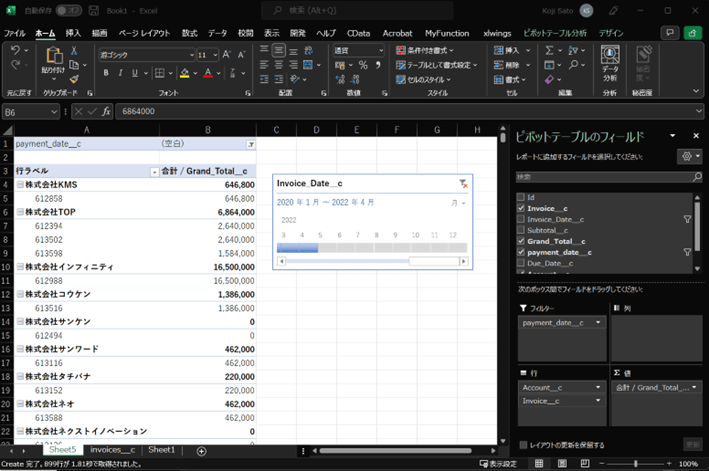
Task: Enable defer layout update checkbox
Action: 524,444
